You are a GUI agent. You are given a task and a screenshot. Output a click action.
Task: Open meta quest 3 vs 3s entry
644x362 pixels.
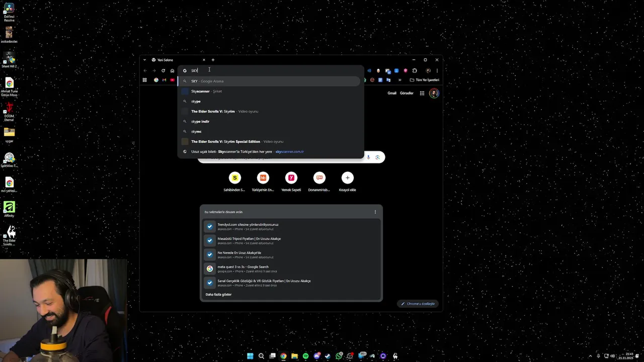(x=291, y=269)
